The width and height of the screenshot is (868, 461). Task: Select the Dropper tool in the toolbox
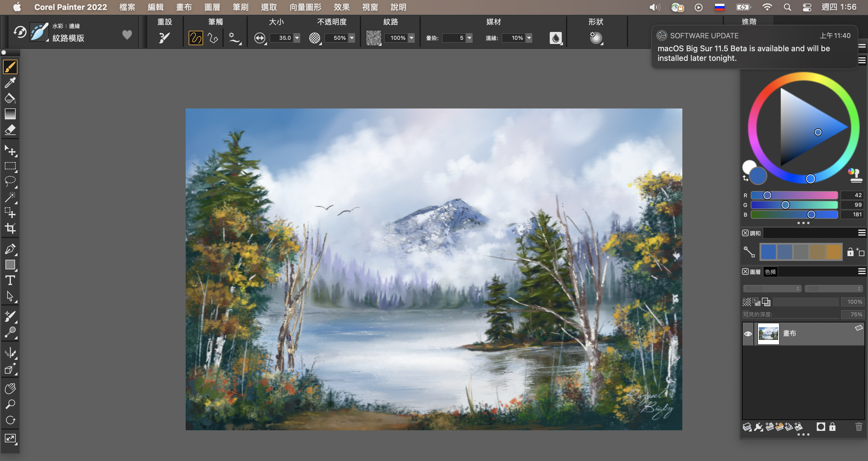click(x=10, y=83)
